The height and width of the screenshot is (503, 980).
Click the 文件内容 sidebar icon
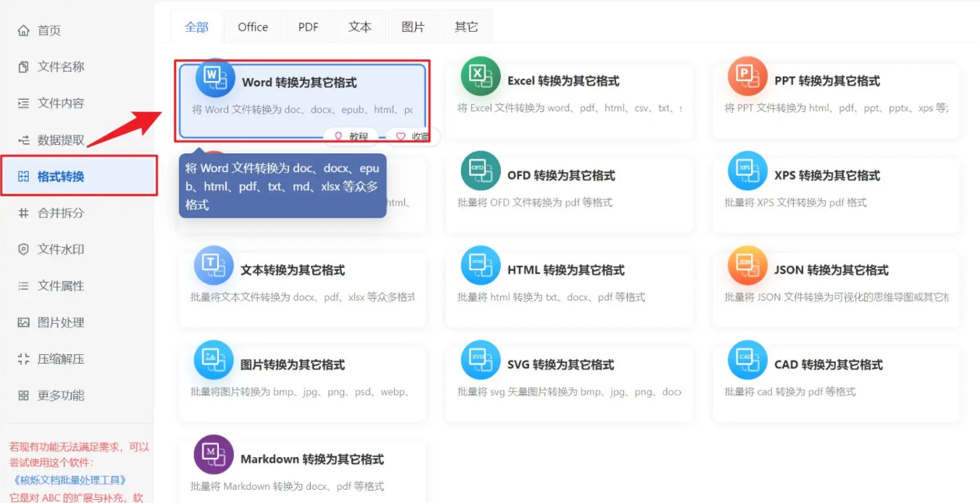pyautogui.click(x=23, y=104)
